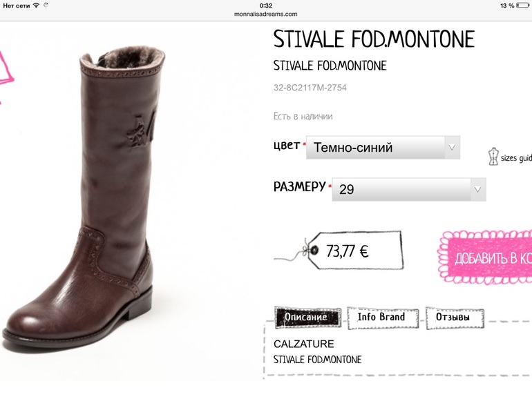Click the Есть в наличии availability text
The height and width of the screenshot is (399, 532).
(x=303, y=117)
